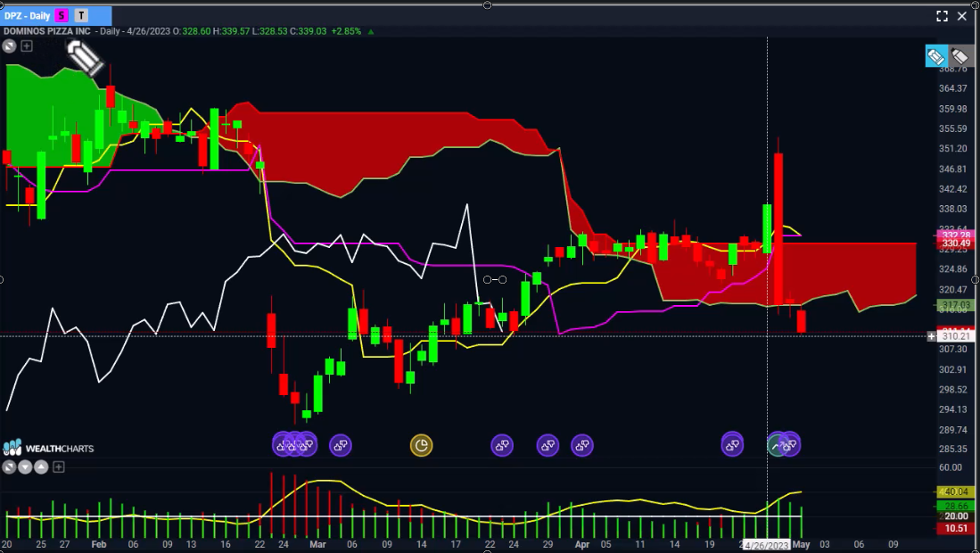Click the May label on time axis

pyautogui.click(x=802, y=544)
